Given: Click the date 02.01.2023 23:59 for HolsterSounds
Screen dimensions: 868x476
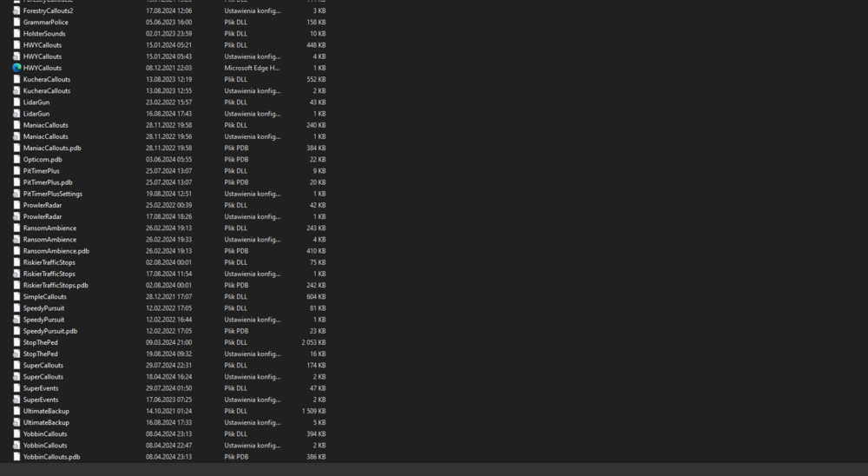Looking at the screenshot, I should point(169,33).
